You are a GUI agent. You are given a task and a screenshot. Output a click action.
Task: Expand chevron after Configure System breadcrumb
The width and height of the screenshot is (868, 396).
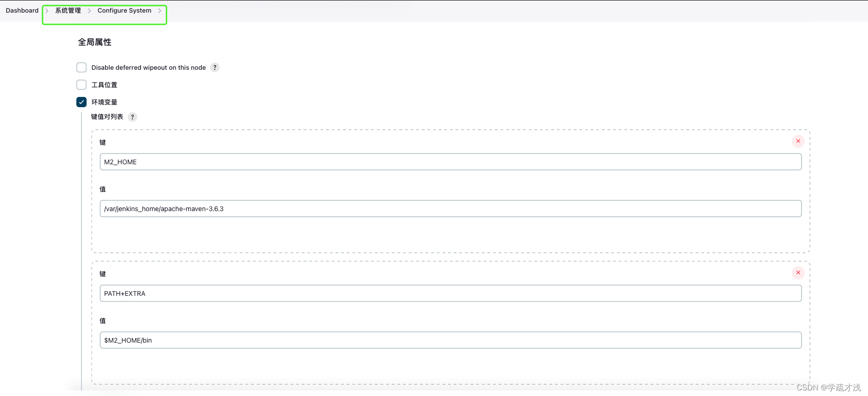160,11
